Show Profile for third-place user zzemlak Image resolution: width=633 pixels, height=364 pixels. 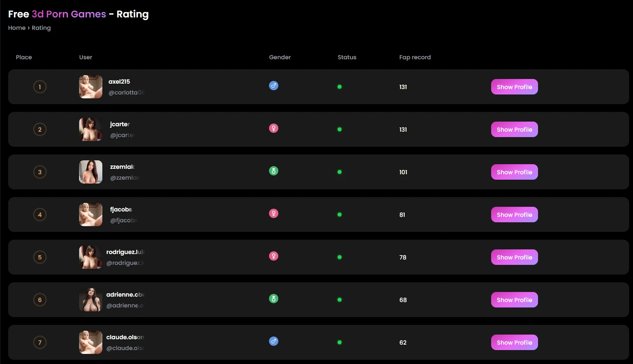click(x=514, y=172)
